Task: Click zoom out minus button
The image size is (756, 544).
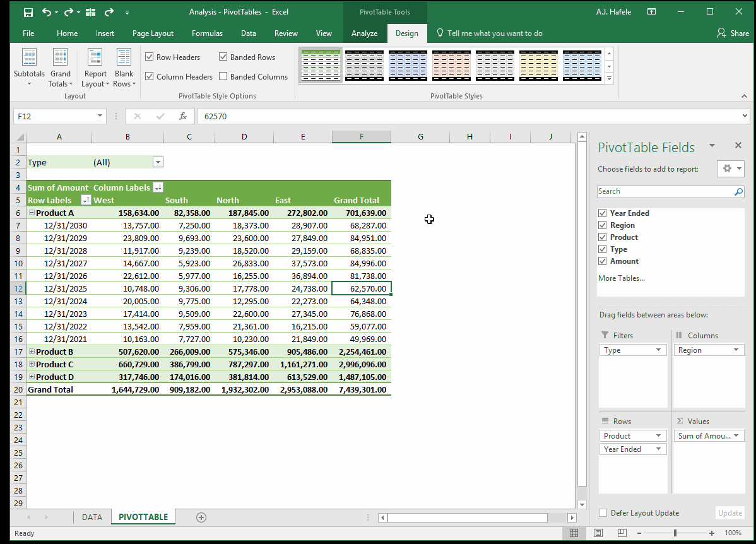Action: [x=639, y=533]
